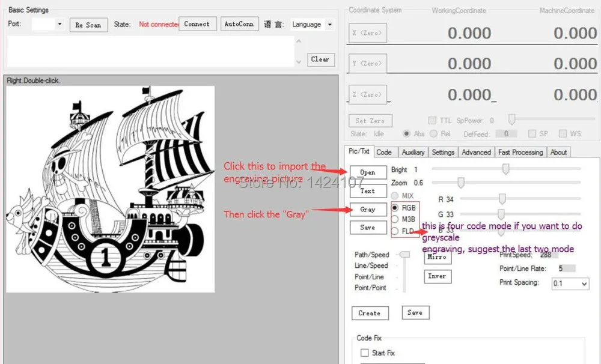
Task: Open the Advanced tab
Action: pos(477,153)
